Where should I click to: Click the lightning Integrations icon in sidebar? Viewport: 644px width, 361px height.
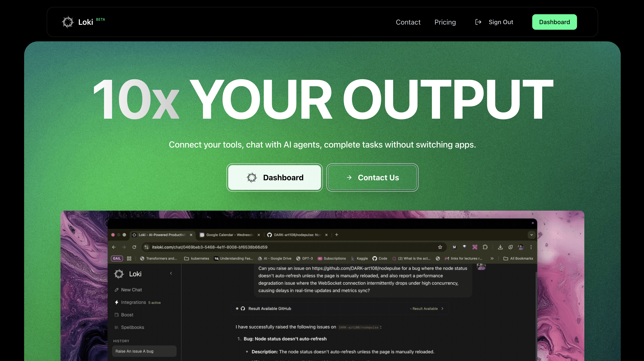(117, 302)
